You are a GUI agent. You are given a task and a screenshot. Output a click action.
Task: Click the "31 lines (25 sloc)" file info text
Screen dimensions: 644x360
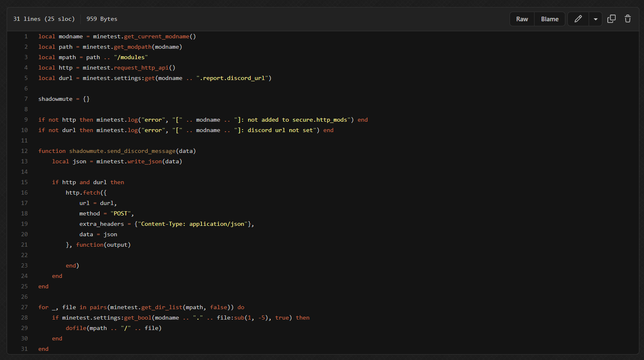point(44,19)
